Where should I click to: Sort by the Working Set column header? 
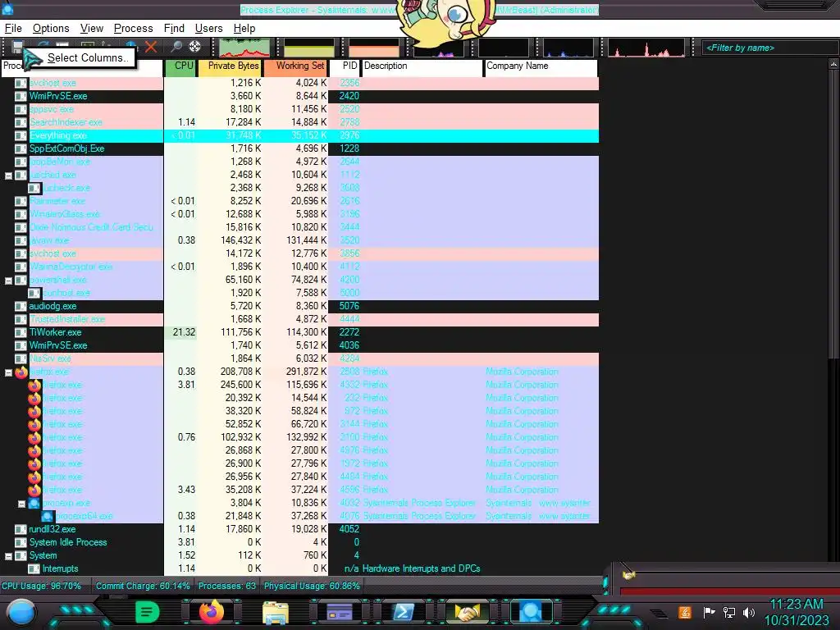click(x=296, y=66)
